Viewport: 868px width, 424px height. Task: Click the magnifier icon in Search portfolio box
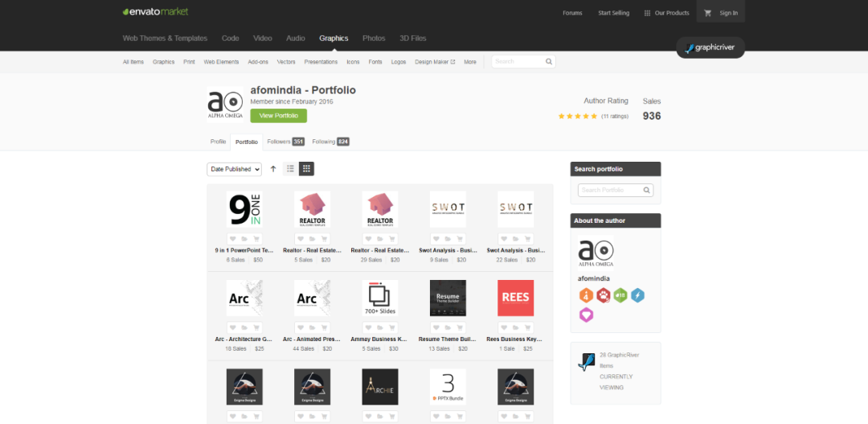coord(646,190)
